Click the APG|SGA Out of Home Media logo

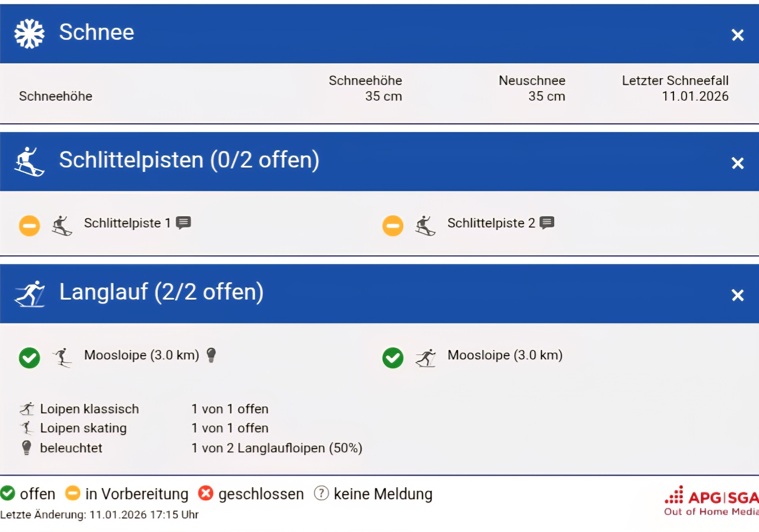point(712,501)
